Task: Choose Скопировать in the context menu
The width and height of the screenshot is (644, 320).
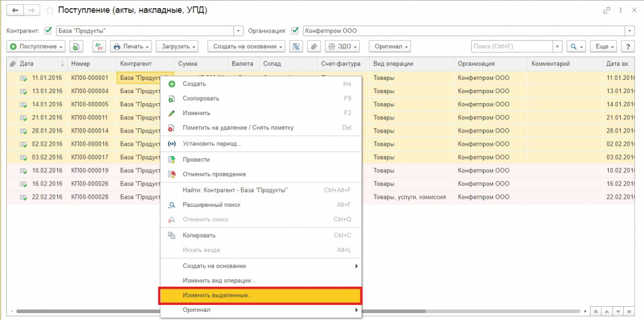Action: click(x=261, y=99)
